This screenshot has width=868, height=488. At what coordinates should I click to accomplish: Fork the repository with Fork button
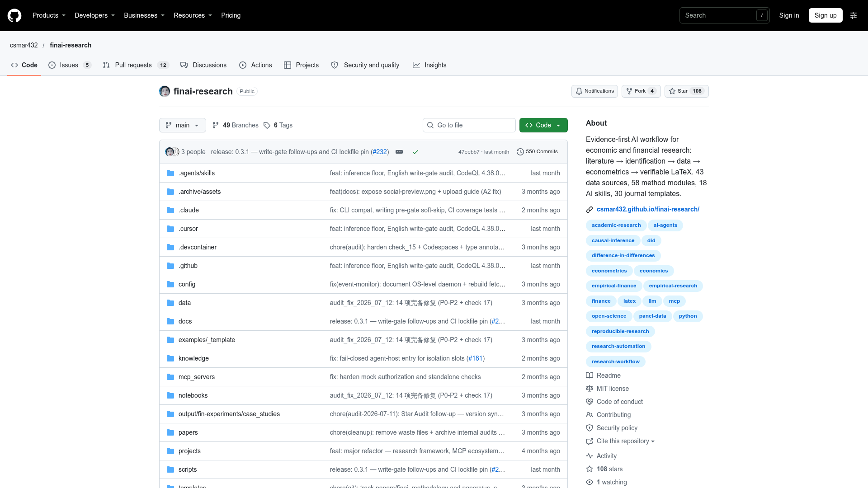pyautogui.click(x=641, y=91)
